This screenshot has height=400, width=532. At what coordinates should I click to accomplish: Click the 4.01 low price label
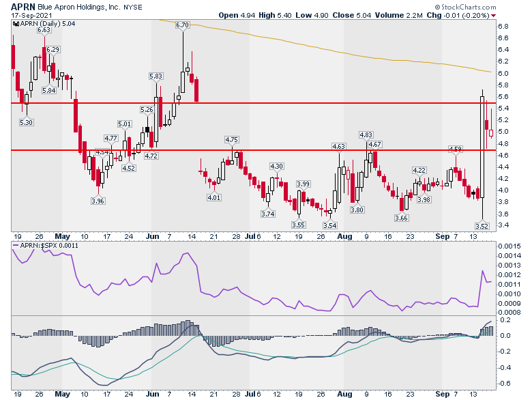[214, 197]
